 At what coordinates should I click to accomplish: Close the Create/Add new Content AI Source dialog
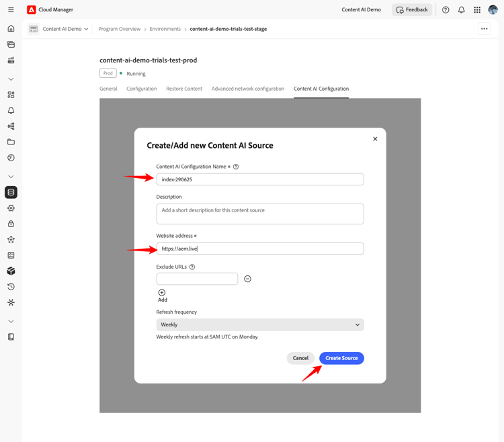click(375, 139)
